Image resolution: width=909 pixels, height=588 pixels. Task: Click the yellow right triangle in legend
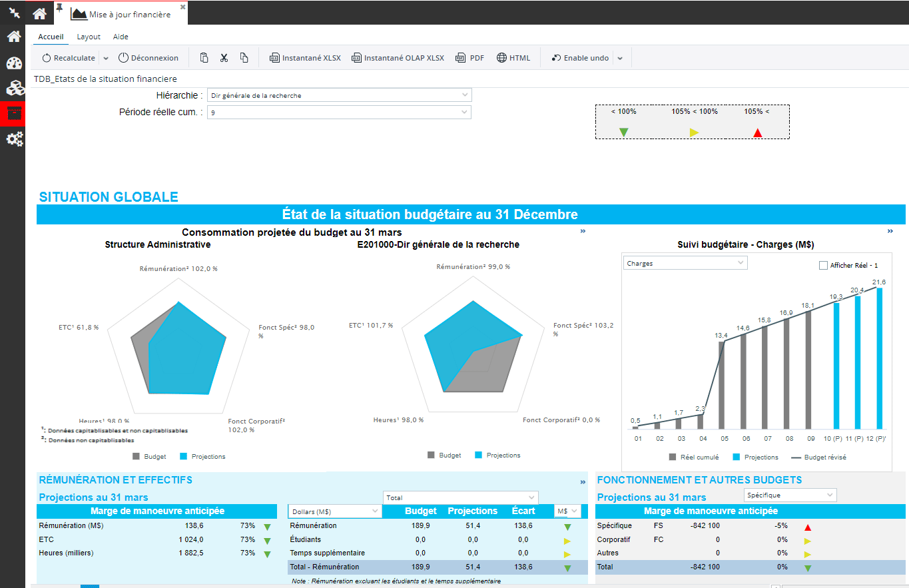click(x=694, y=133)
